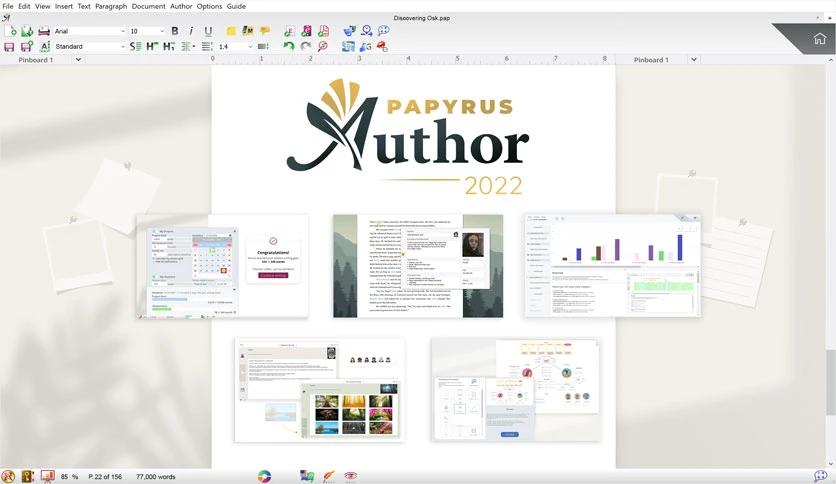Expand the right Pinboard 1 dropdown
Image resolution: width=836 pixels, height=484 pixels.
click(x=694, y=60)
